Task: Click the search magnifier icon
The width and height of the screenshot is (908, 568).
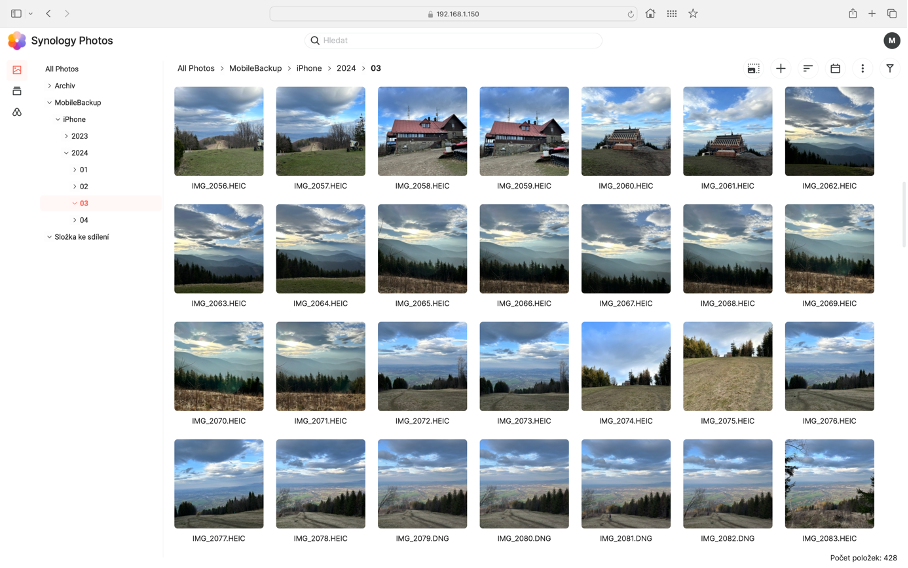Action: 315,41
